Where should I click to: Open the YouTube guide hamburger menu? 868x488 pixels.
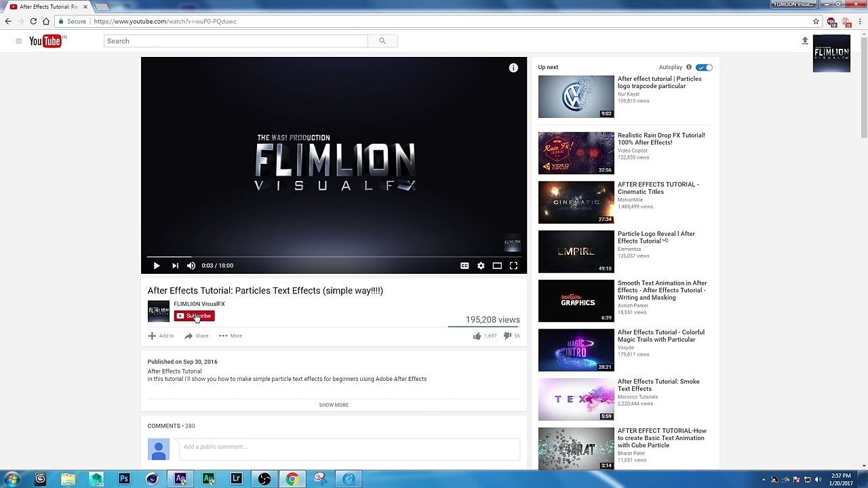tap(18, 41)
